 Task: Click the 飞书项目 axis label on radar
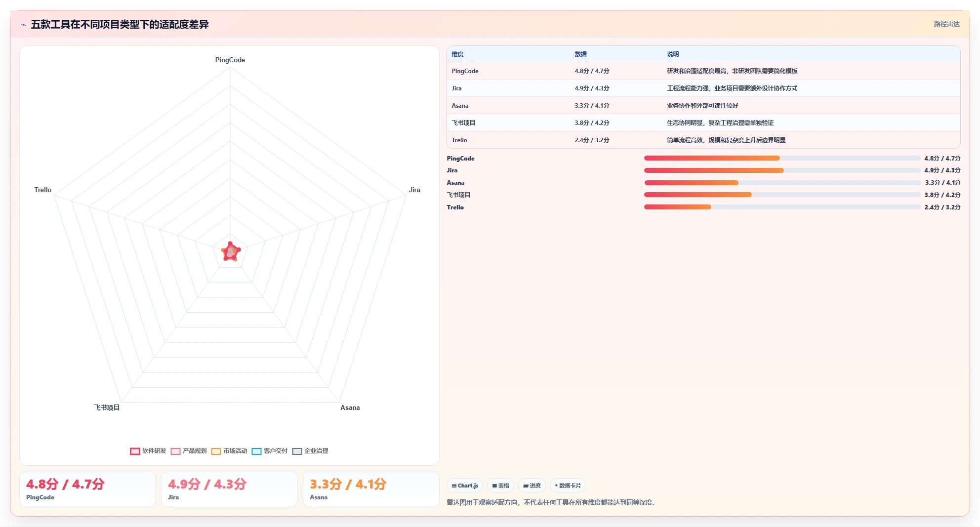(107, 407)
